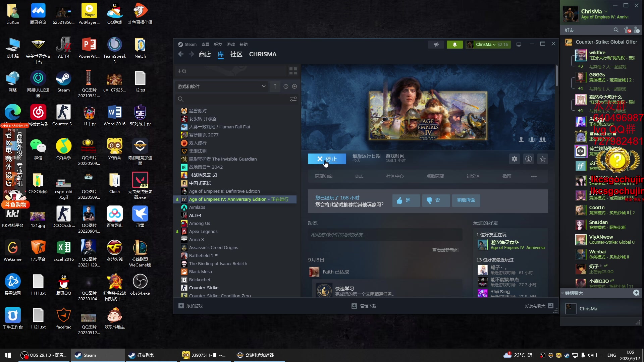The width and height of the screenshot is (644, 362).
Task: Click OBS taskbar button
Action: (x=44, y=355)
